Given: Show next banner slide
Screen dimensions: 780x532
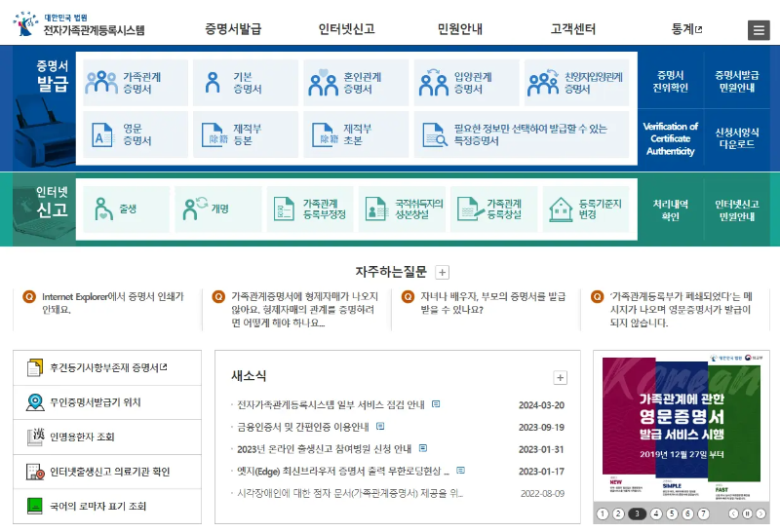Looking at the screenshot, I should click(760, 513).
